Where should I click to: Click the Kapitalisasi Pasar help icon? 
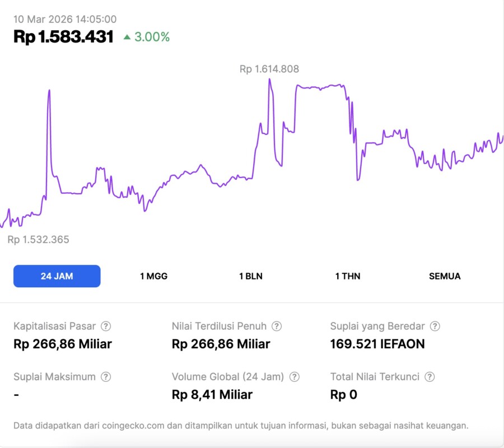pyautogui.click(x=105, y=326)
